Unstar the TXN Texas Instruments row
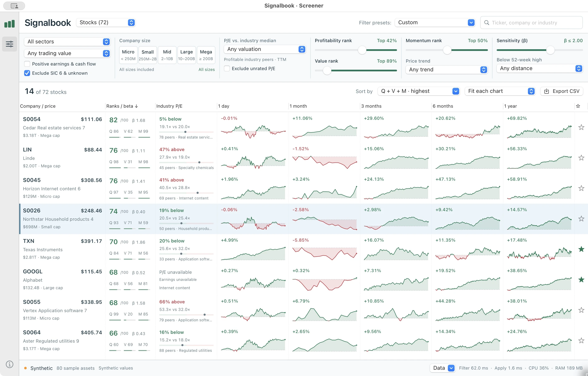 (581, 249)
